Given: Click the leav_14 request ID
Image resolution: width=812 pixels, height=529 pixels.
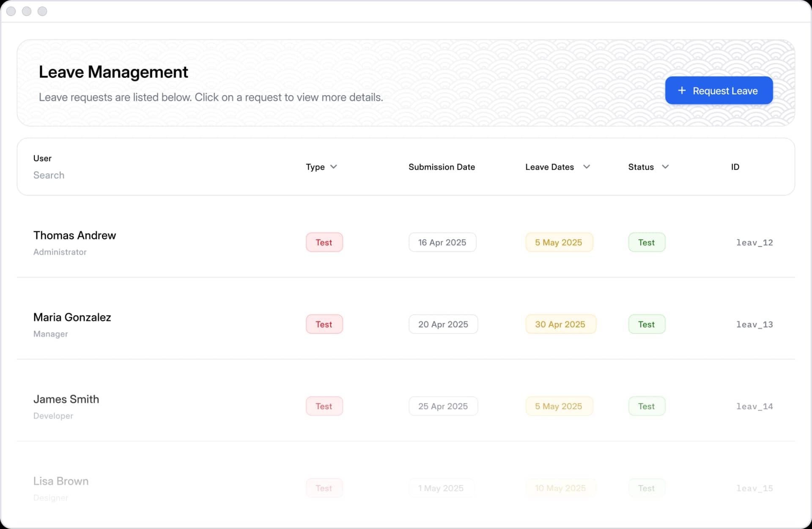Looking at the screenshot, I should tap(754, 406).
